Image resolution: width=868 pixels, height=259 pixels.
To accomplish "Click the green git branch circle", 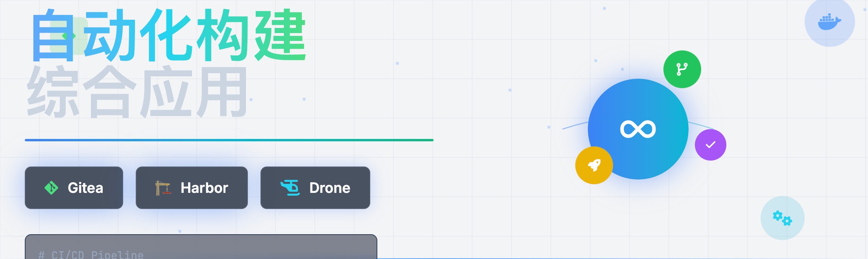I will click(682, 69).
